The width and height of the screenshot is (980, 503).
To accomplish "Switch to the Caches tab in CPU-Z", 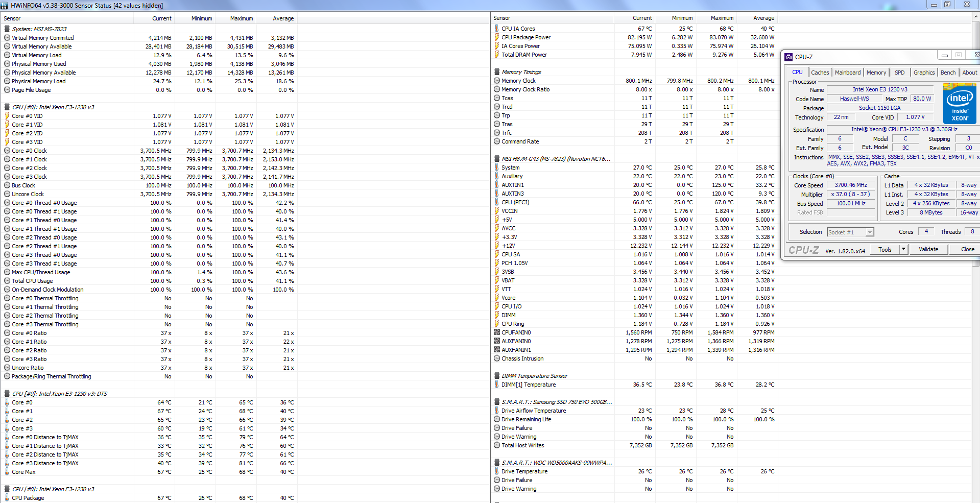I will (x=820, y=73).
